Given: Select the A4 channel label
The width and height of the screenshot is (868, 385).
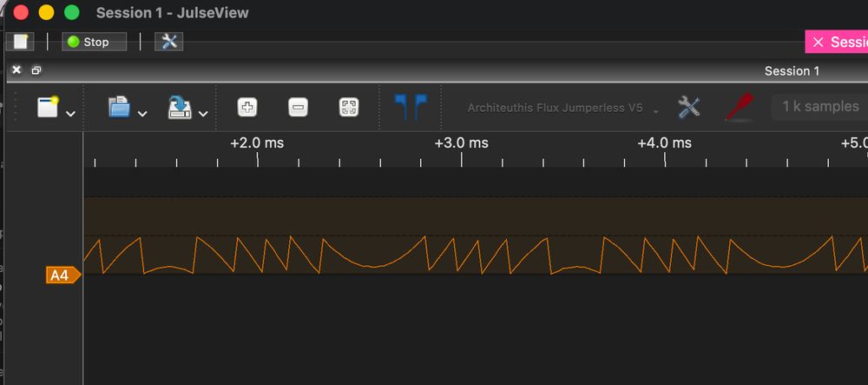Looking at the screenshot, I should [x=63, y=275].
